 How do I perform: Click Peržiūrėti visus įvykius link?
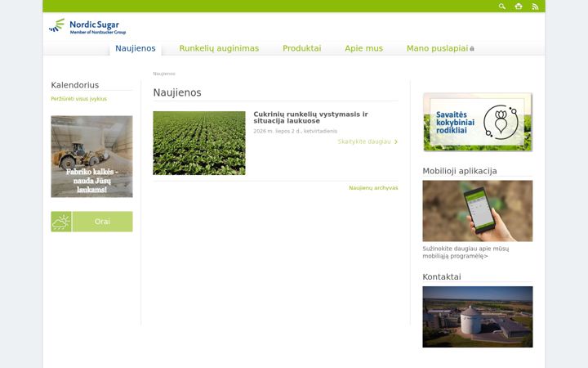click(78, 99)
